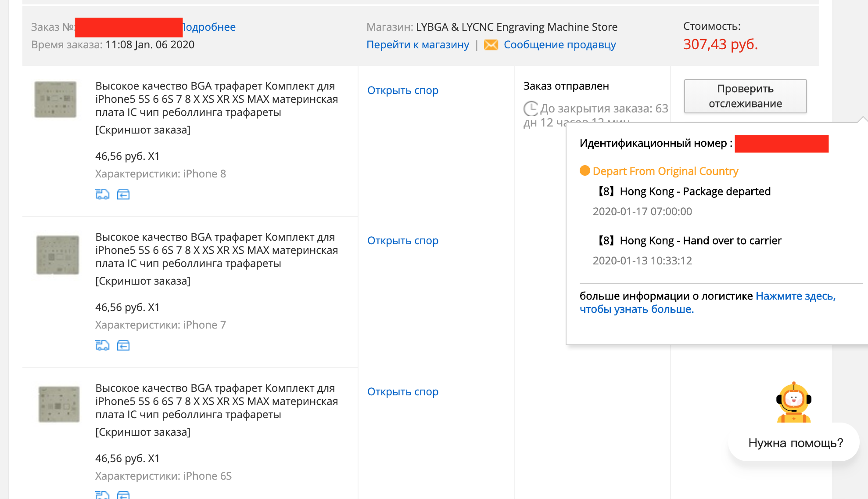
Task: Open the iPhone 8 stencil thumbnail
Action: pos(56,99)
